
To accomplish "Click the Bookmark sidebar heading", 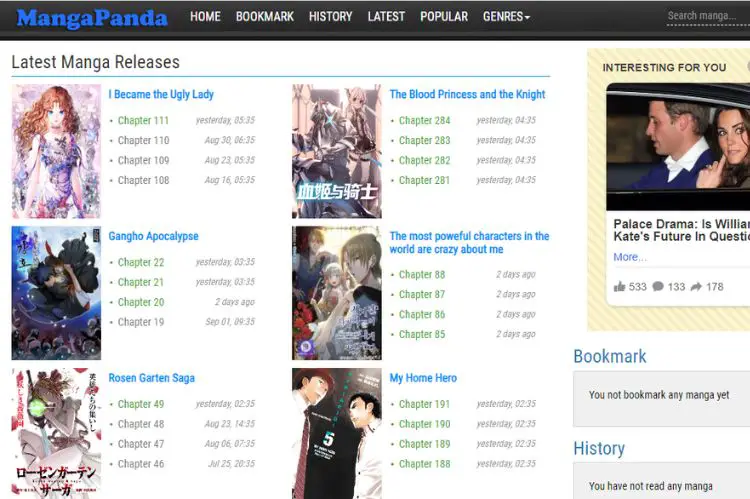I will click(610, 356).
